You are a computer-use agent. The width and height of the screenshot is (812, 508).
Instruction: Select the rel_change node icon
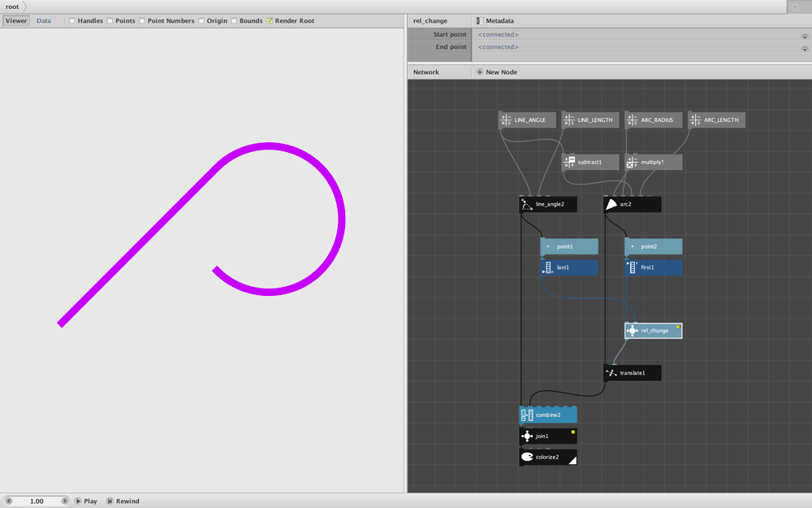tap(633, 331)
